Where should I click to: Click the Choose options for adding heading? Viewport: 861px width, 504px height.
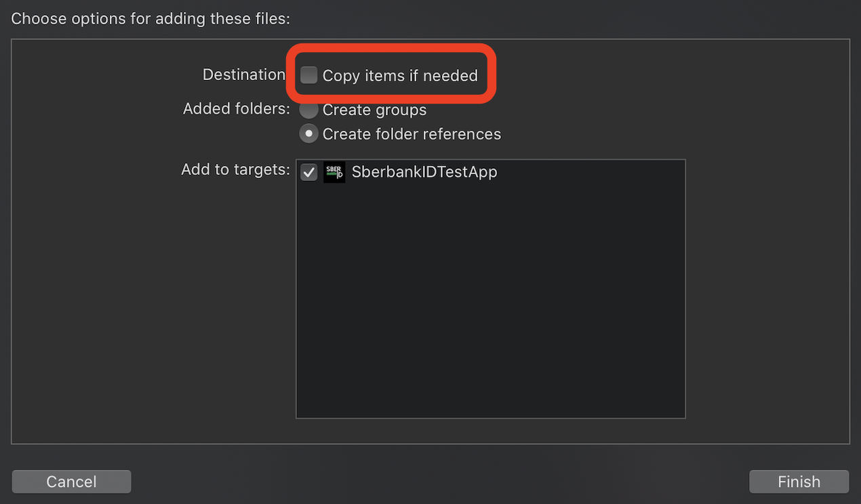tap(151, 18)
